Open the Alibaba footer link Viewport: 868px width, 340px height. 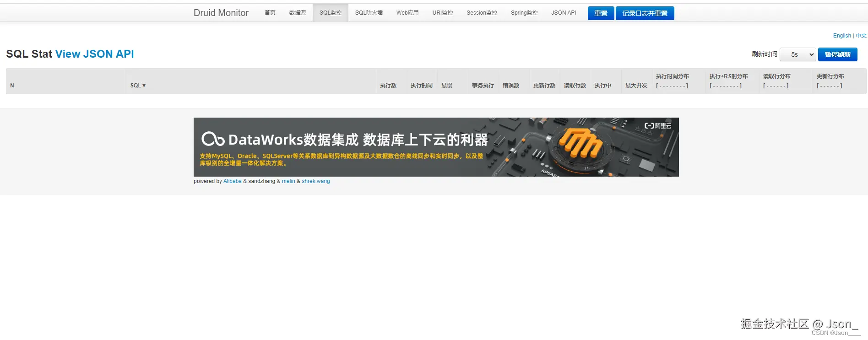point(232,181)
